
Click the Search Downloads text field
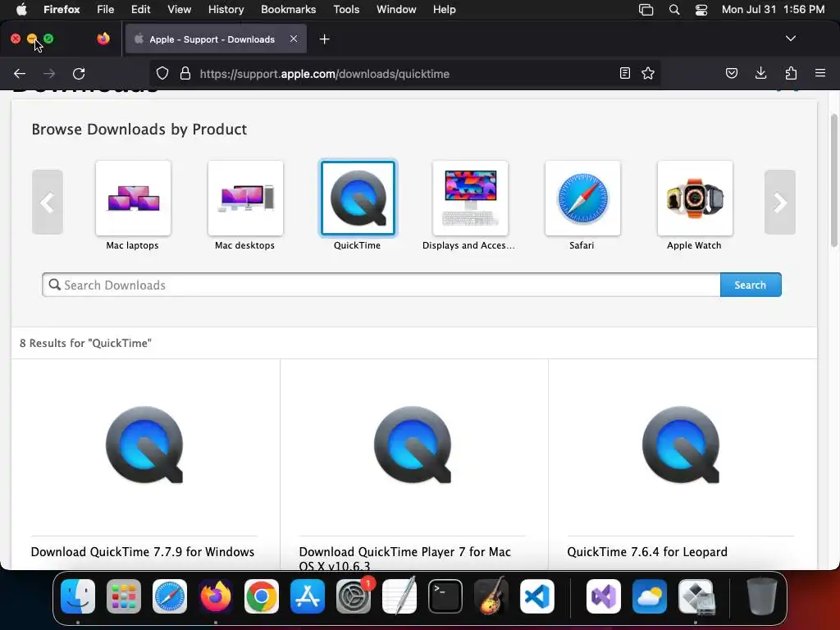381,285
